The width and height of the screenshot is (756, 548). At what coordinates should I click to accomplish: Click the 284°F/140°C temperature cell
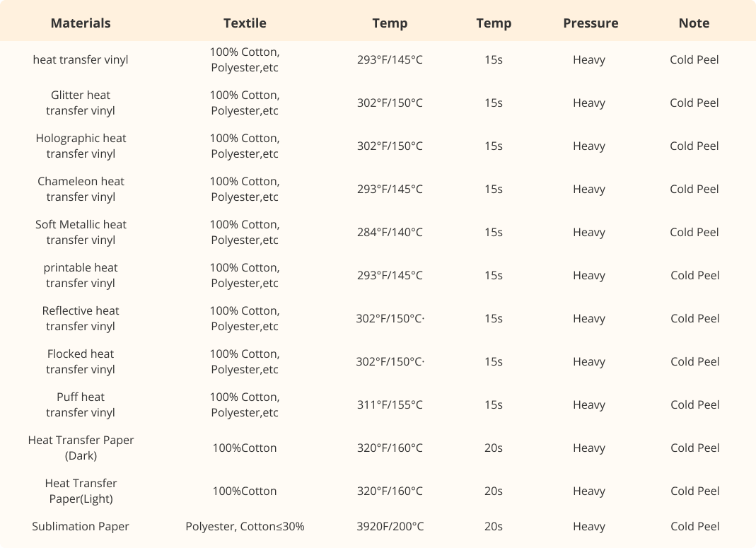[x=390, y=232]
